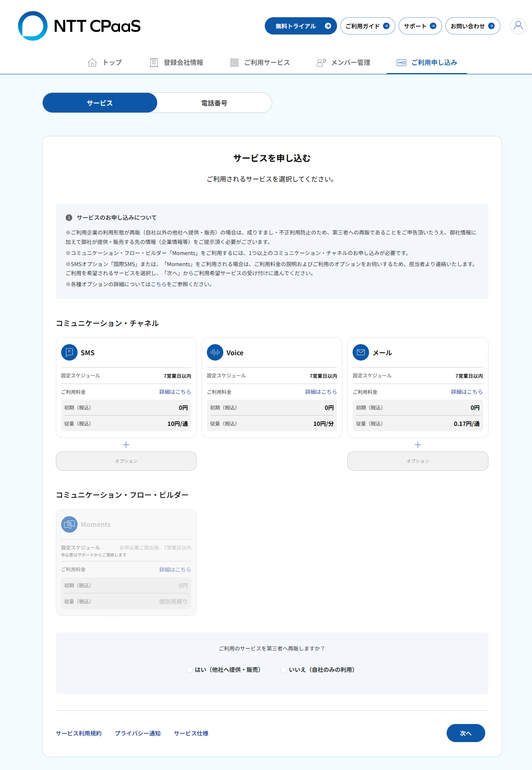Open the 登録会社情報 navigation item
This screenshot has width=532, height=770.
coord(177,62)
